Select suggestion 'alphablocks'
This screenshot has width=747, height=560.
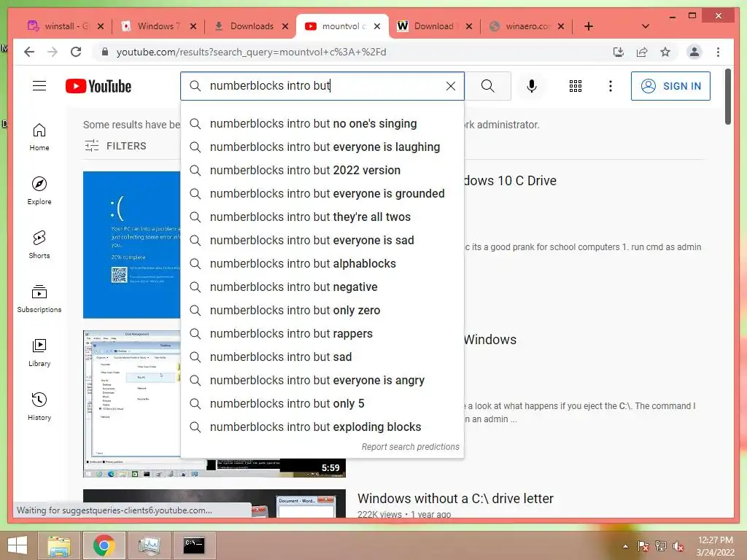(x=322, y=264)
